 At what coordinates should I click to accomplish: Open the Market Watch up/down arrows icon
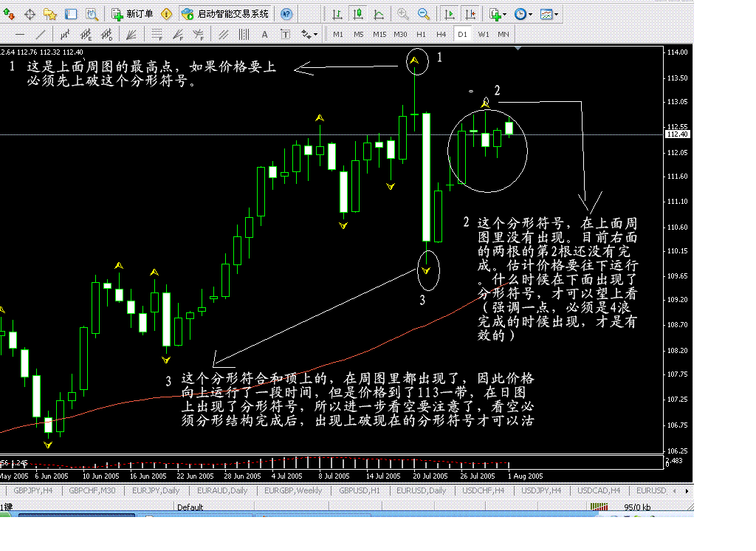[9, 14]
